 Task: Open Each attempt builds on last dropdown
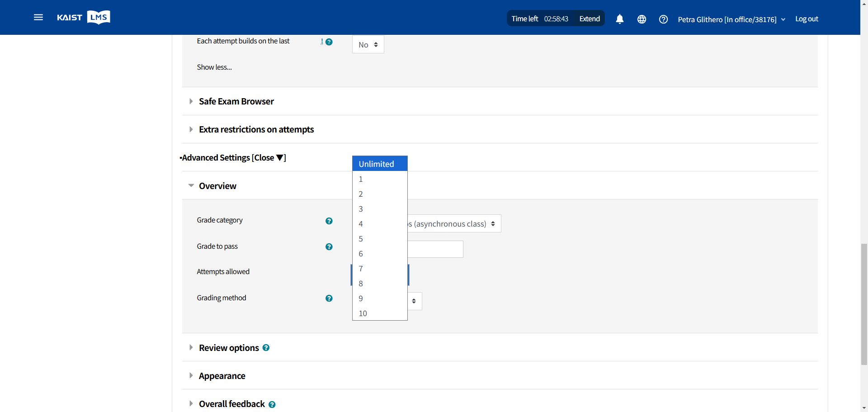coord(368,44)
